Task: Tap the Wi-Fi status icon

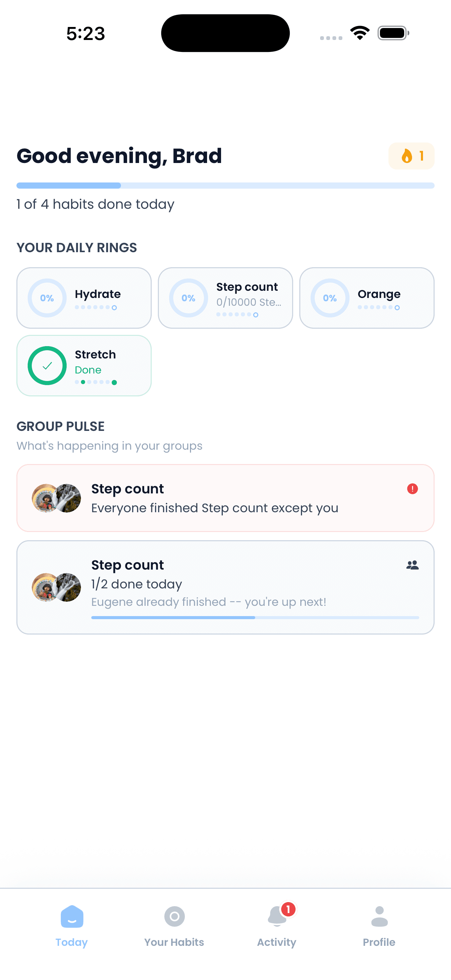Action: 360,33
